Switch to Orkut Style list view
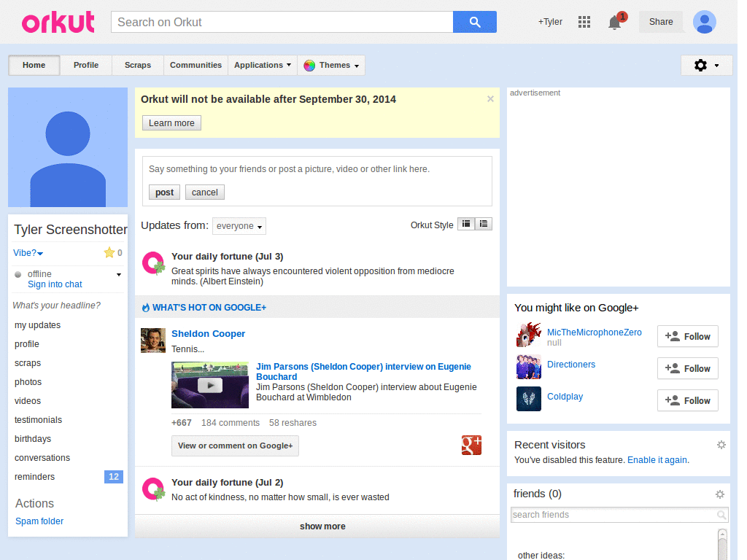The image size is (747, 560). 484,224
